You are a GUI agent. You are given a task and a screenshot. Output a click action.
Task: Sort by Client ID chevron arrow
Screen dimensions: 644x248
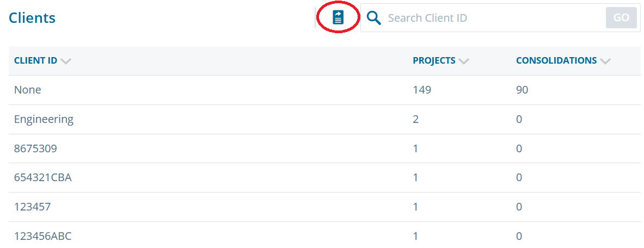pos(66,61)
